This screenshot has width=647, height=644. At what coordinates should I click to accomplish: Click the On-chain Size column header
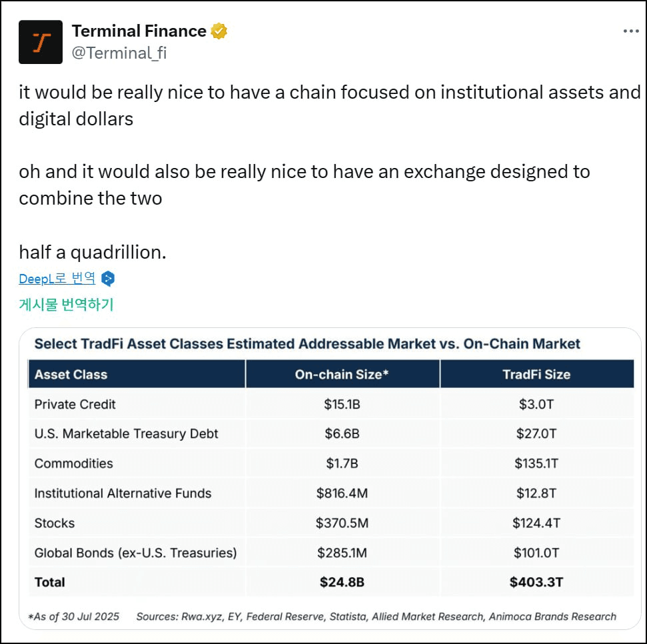(342, 374)
